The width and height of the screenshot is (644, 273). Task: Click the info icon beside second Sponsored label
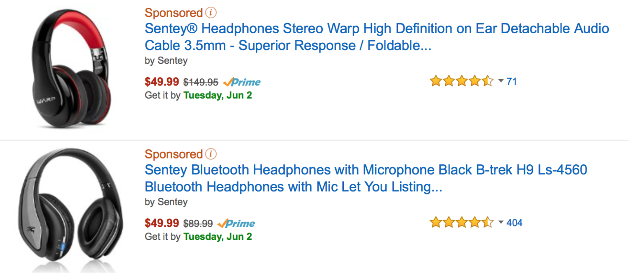211,154
